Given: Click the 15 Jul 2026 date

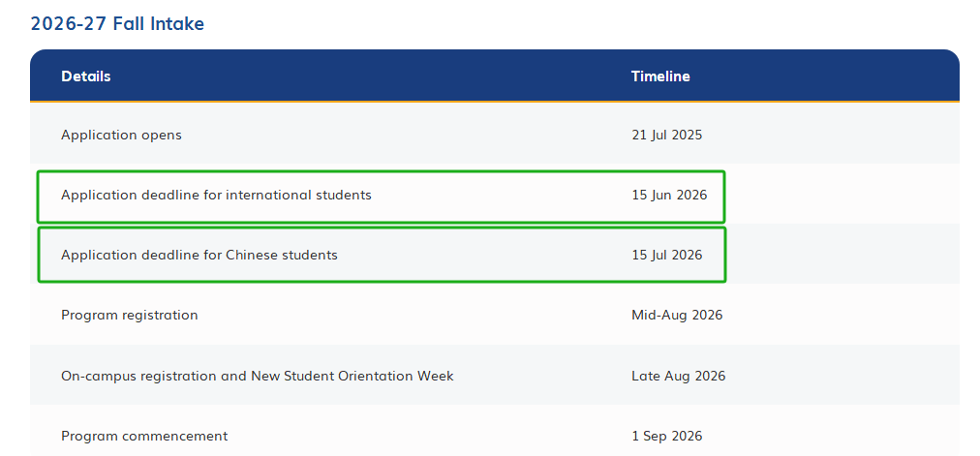Looking at the screenshot, I should pyautogui.click(x=667, y=255).
